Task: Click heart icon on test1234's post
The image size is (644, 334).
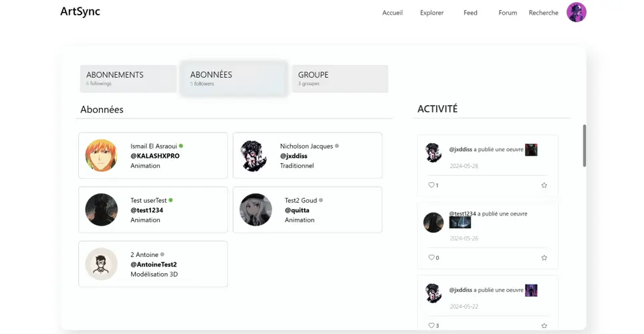Action: (431, 258)
